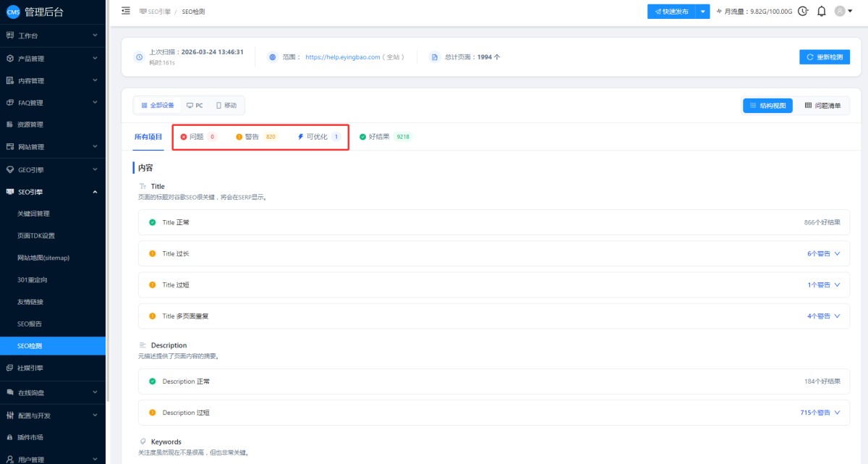
Task: Click the total pages document icon
Action: [434, 57]
